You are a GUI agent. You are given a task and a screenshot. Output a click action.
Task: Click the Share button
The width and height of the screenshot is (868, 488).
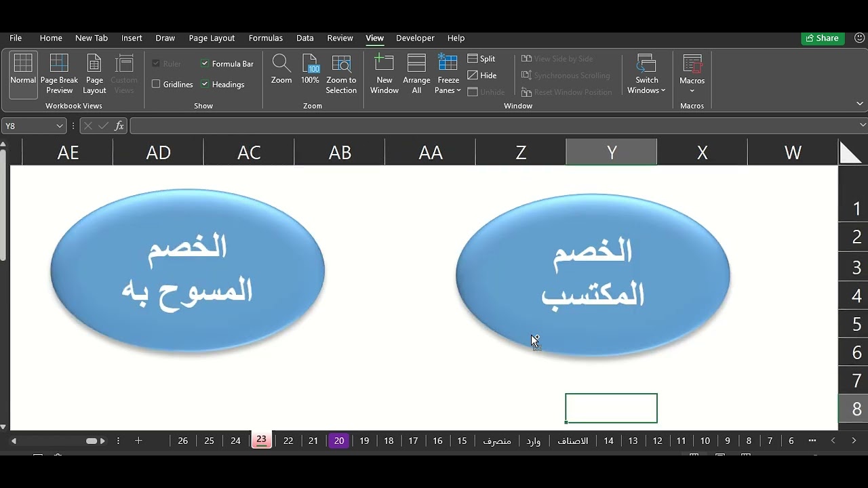pyautogui.click(x=823, y=38)
